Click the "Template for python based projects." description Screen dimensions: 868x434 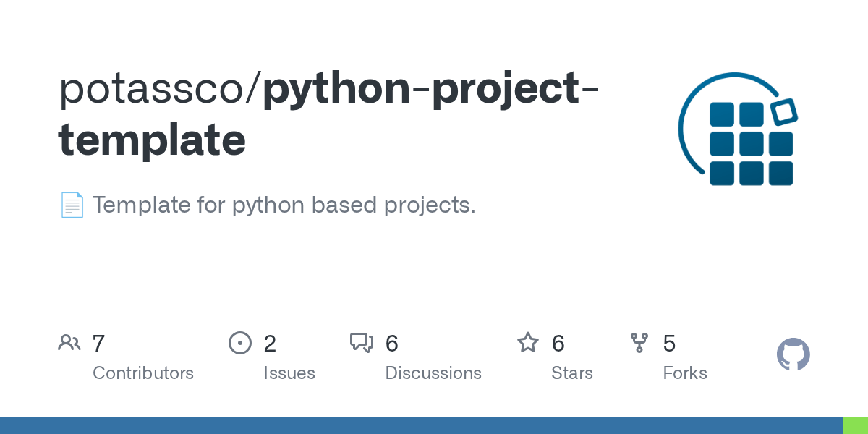click(284, 205)
